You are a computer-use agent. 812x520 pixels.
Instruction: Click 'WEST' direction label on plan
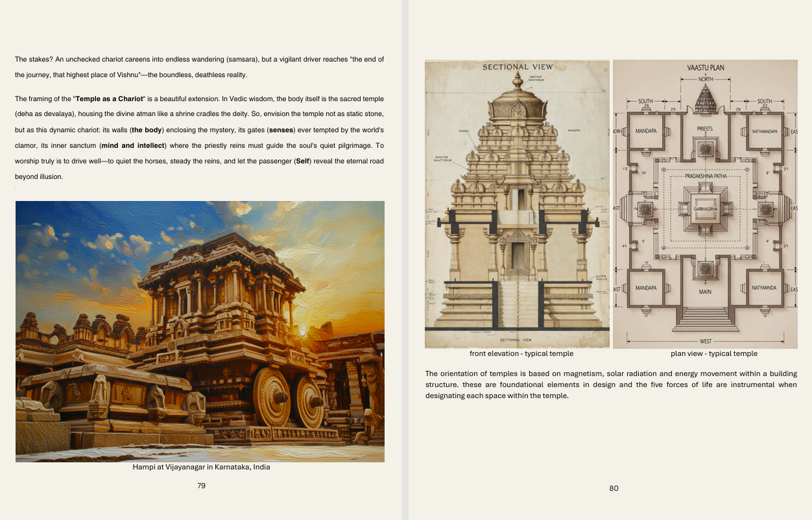(x=706, y=341)
